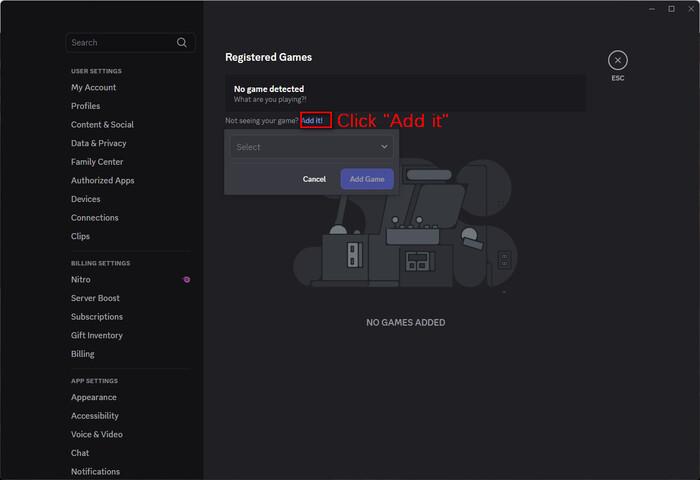Minimize the Discord window

pyautogui.click(x=652, y=9)
